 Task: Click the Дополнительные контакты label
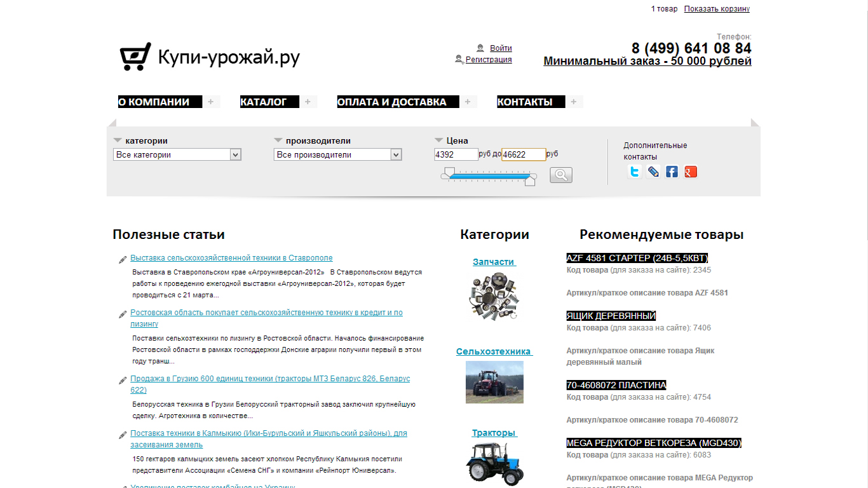pyautogui.click(x=655, y=151)
